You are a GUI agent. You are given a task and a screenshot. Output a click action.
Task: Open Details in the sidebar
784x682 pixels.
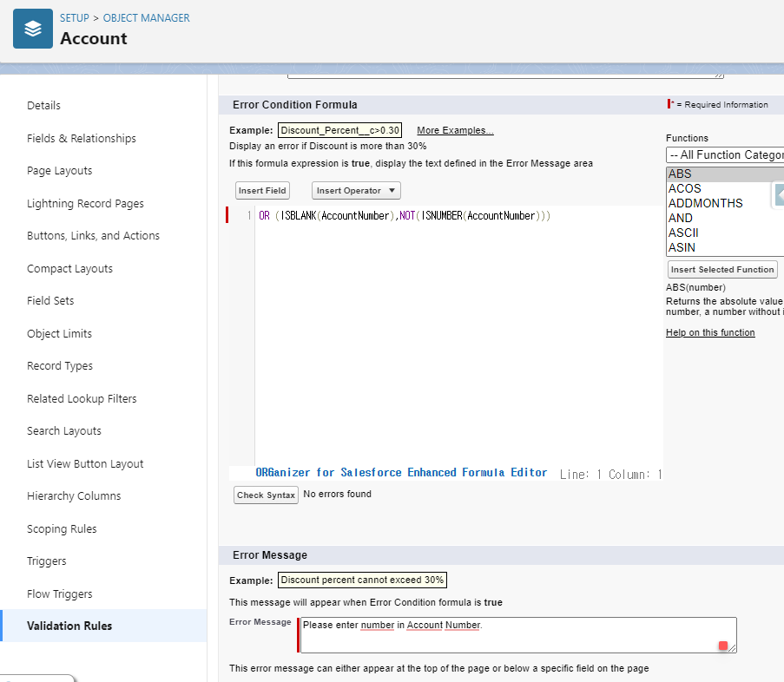click(43, 105)
